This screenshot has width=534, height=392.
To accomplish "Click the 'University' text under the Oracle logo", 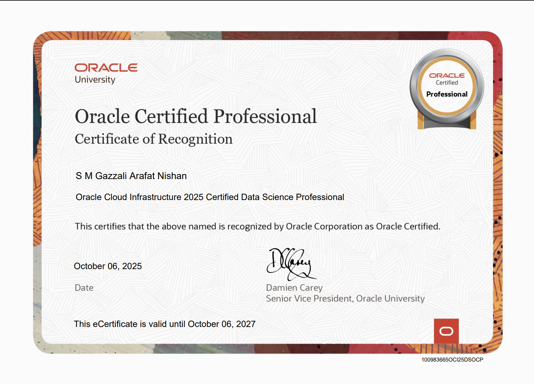I will click(x=95, y=80).
